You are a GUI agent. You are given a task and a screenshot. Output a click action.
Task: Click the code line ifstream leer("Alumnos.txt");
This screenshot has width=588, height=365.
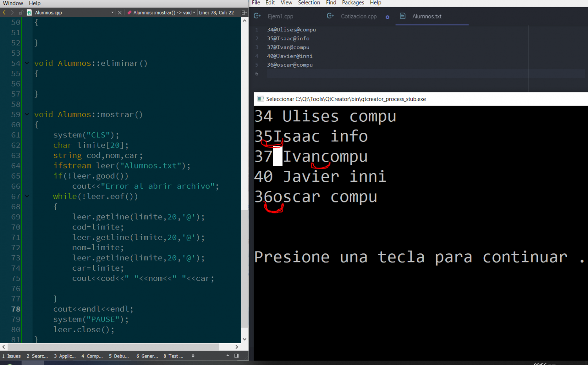[x=122, y=166]
